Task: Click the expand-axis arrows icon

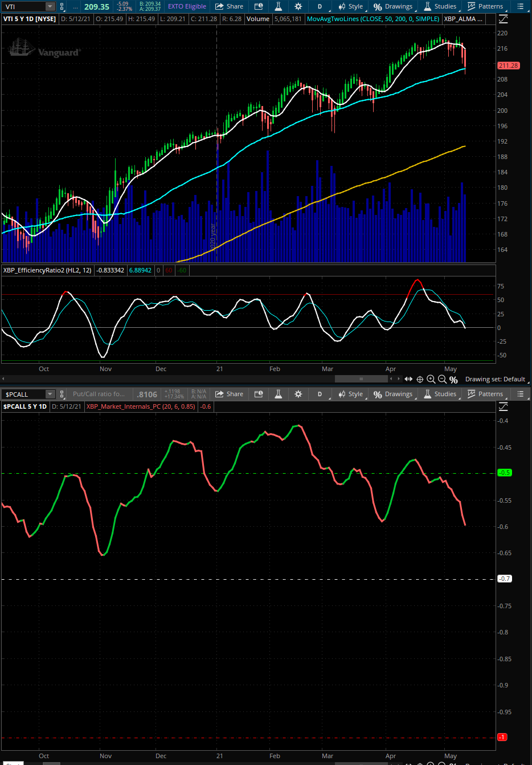Action: (x=408, y=380)
